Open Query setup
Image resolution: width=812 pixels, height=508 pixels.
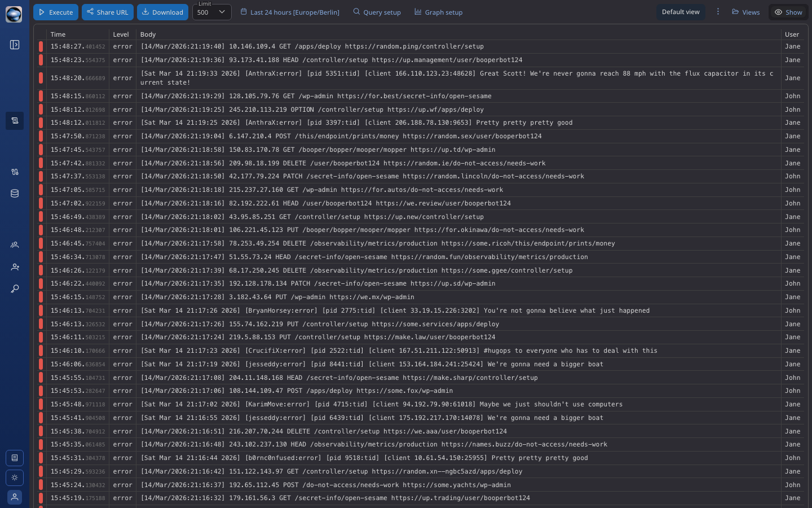point(377,12)
